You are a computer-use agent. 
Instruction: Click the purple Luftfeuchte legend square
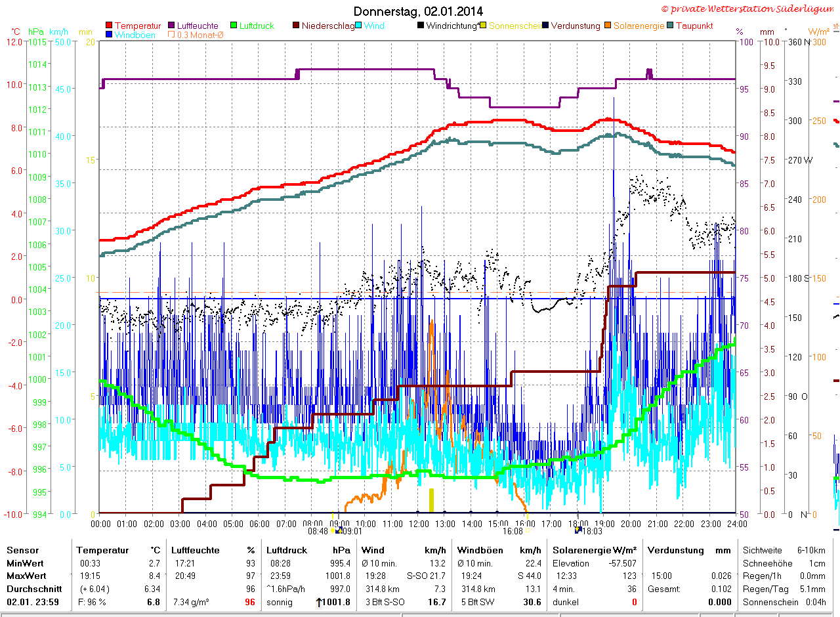[x=171, y=26]
